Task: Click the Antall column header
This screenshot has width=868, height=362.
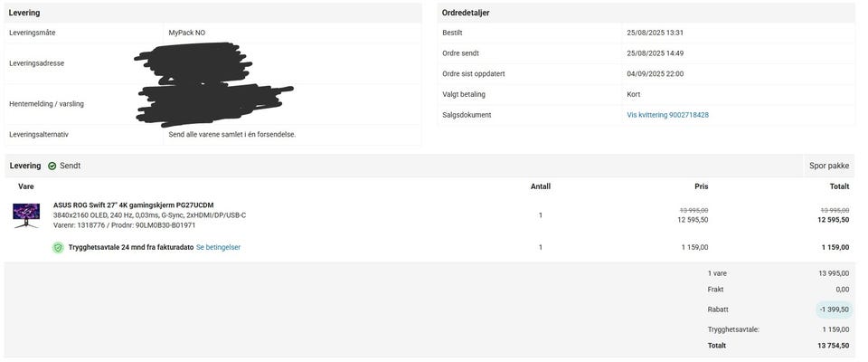Action: point(541,186)
